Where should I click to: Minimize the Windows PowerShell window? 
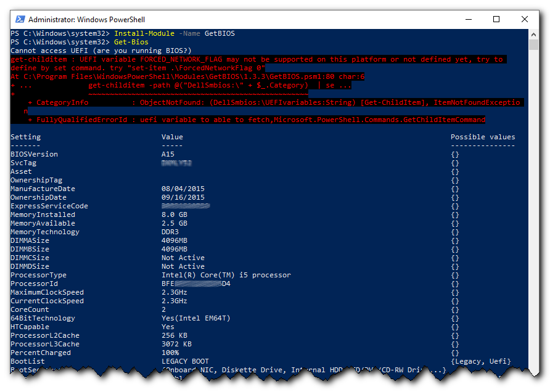(x=468, y=19)
